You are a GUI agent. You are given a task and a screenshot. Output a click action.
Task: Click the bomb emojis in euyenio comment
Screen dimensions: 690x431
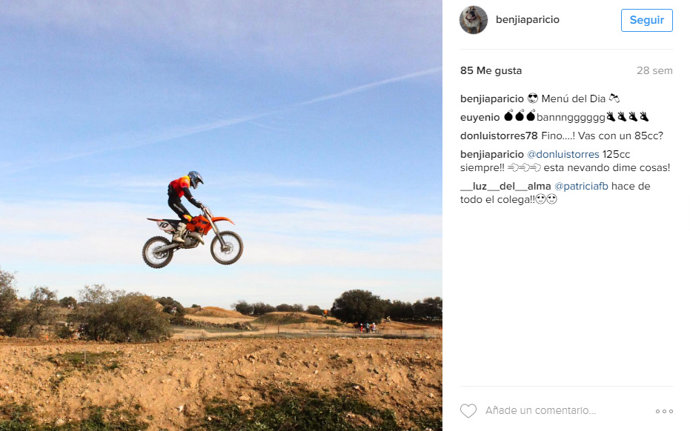pos(519,116)
